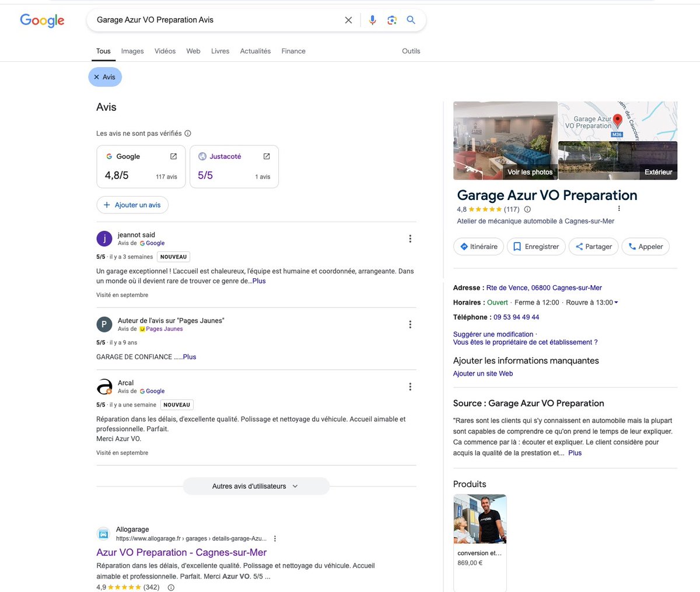The width and height of the screenshot is (700, 592).
Task: Click jeannot said's purple avatar
Action: click(x=104, y=239)
